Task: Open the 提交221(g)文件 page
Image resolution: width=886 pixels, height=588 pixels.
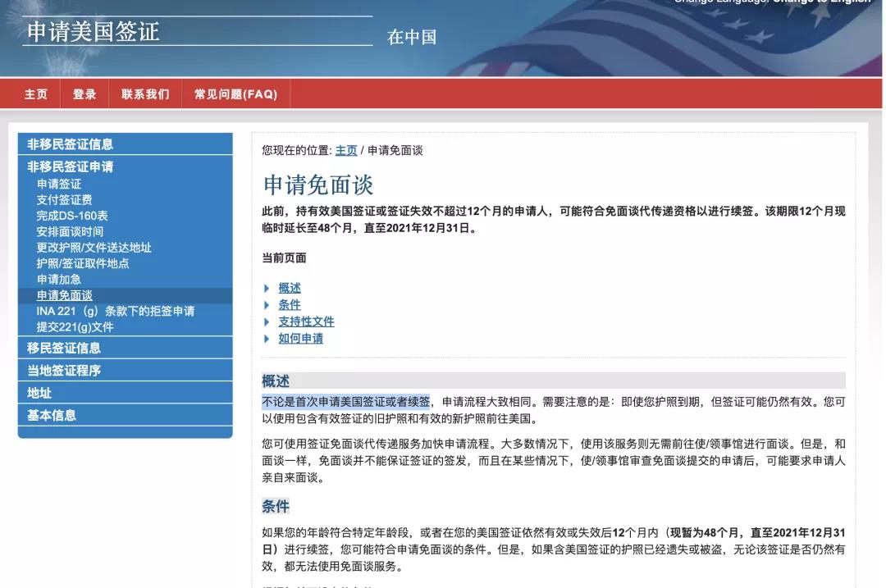Action: [x=76, y=326]
